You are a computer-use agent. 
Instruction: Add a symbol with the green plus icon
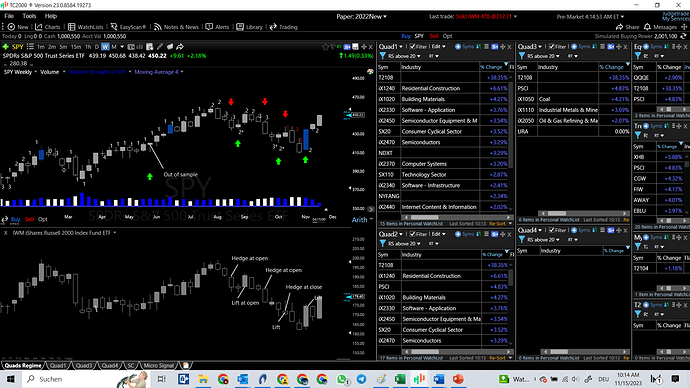pos(5,47)
